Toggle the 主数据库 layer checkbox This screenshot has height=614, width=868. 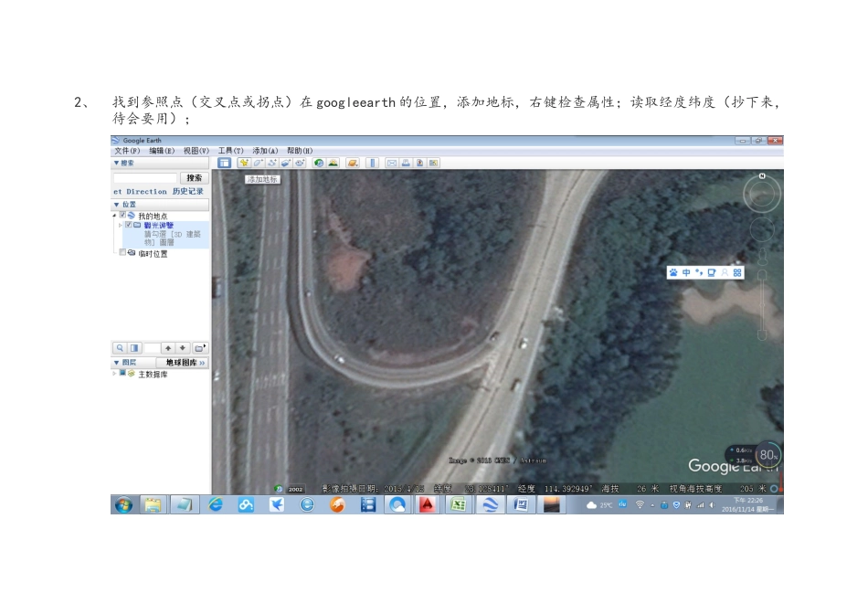(x=122, y=373)
